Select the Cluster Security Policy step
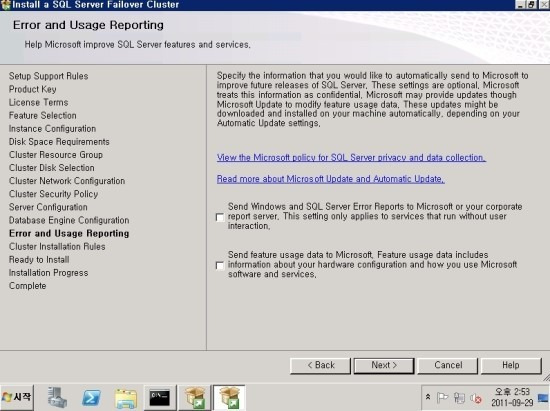 pos(53,194)
